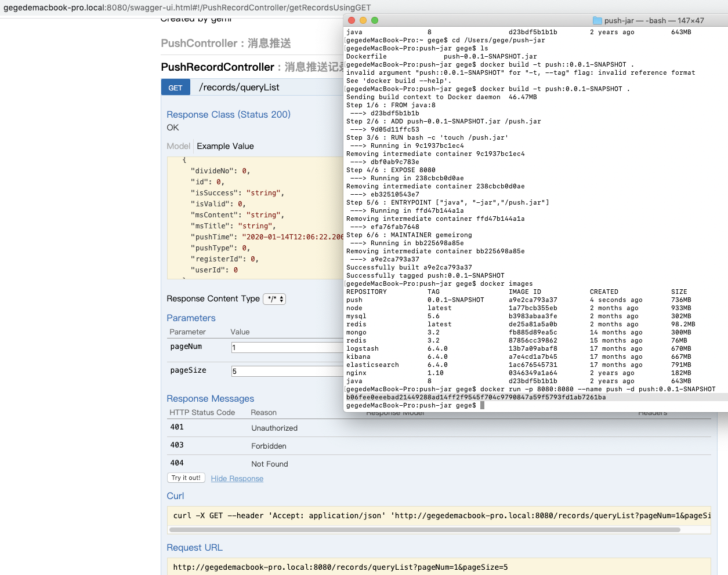Click the PushController heading

199,43
